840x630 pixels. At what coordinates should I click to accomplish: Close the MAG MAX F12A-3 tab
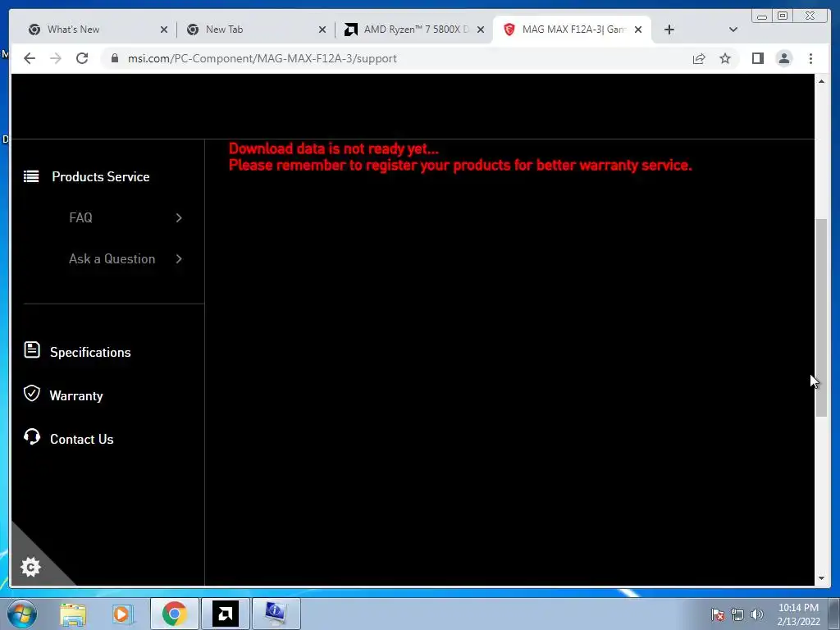[x=638, y=30]
